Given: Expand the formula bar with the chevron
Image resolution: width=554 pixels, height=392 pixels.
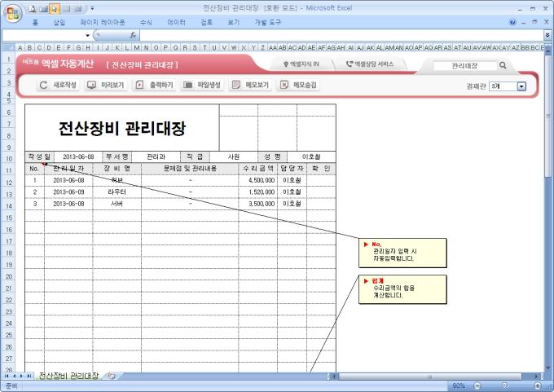Looking at the screenshot, I should coord(547,35).
